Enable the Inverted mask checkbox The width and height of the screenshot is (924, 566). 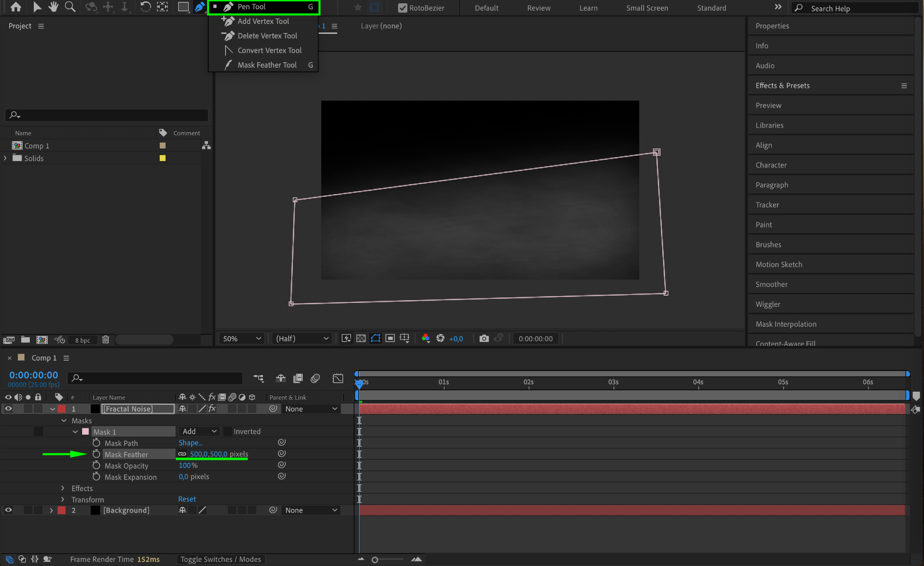click(228, 431)
